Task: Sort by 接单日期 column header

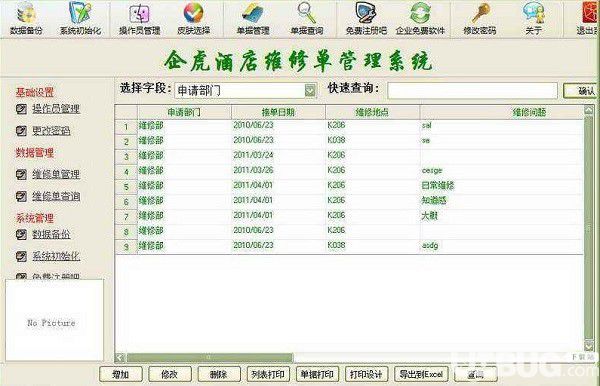Action: 278,112
